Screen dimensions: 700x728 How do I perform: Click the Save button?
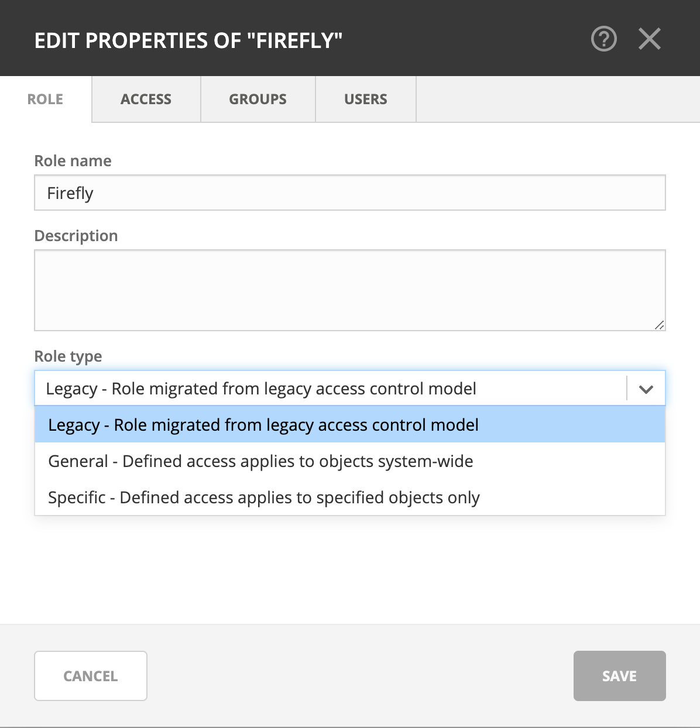[x=619, y=676]
